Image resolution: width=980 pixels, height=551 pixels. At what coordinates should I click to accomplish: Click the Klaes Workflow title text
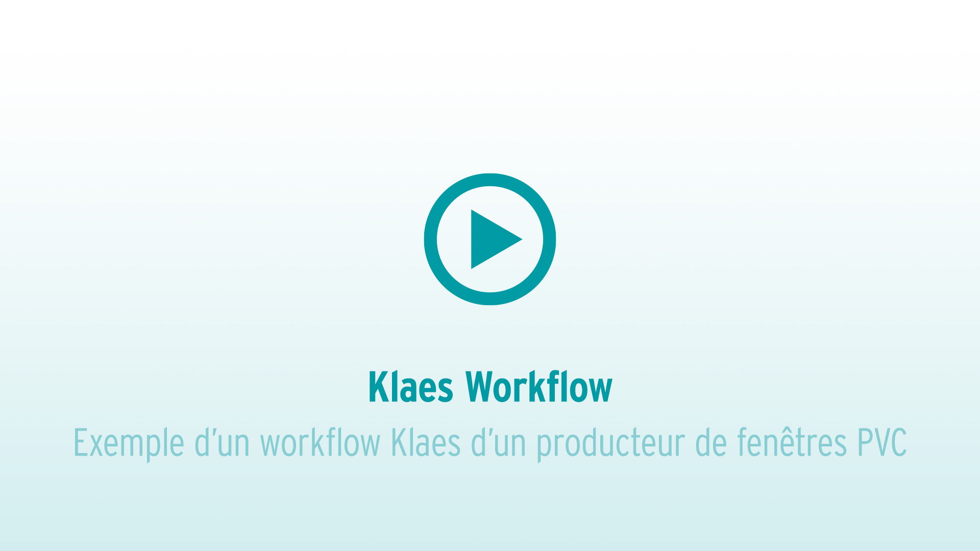click(x=489, y=386)
